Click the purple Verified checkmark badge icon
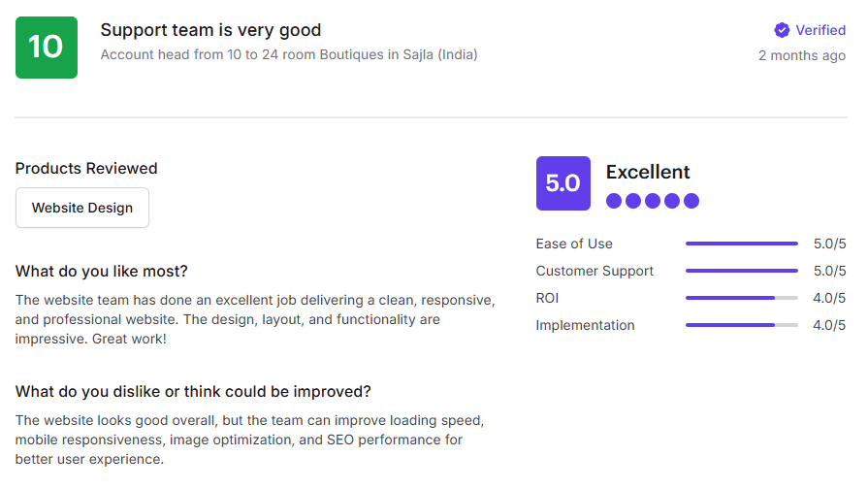 pos(782,30)
